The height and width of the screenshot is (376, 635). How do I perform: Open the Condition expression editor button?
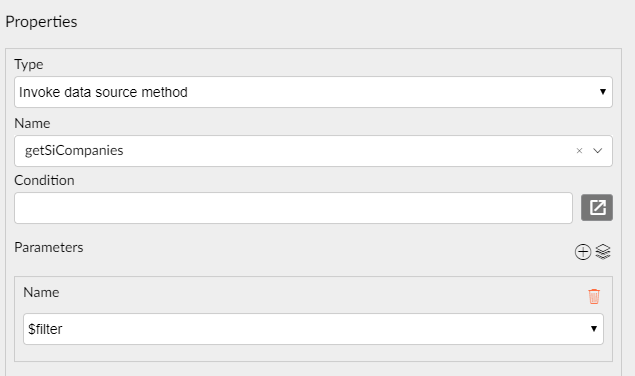click(x=597, y=207)
